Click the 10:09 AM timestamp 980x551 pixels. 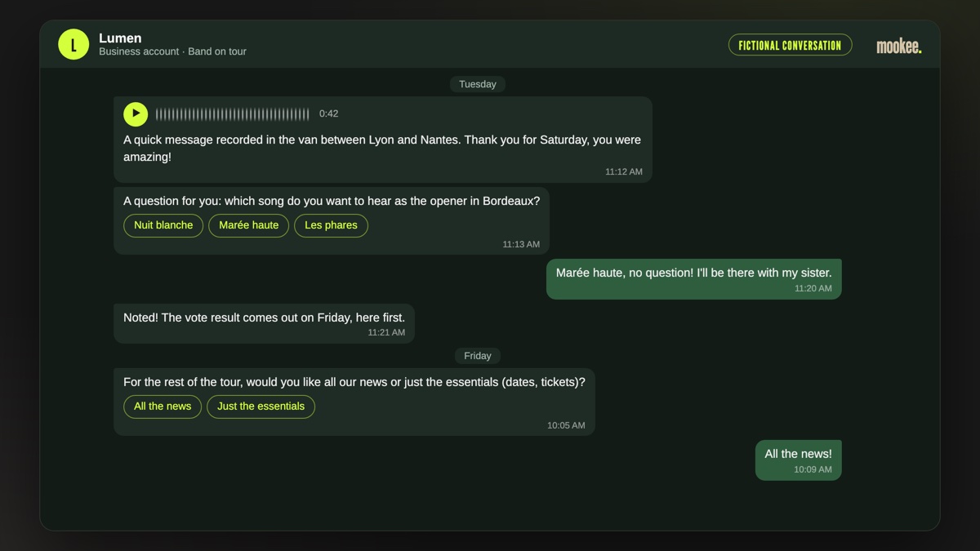tap(813, 469)
